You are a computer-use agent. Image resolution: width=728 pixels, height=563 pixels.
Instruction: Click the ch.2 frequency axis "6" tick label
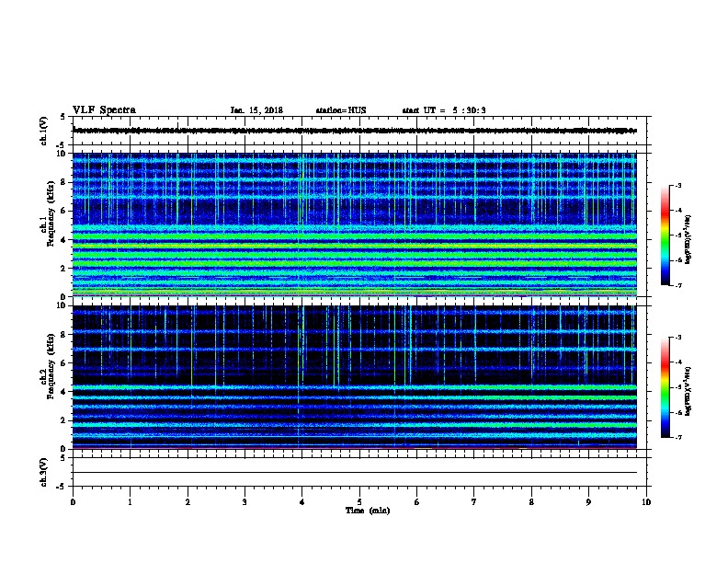63,362
